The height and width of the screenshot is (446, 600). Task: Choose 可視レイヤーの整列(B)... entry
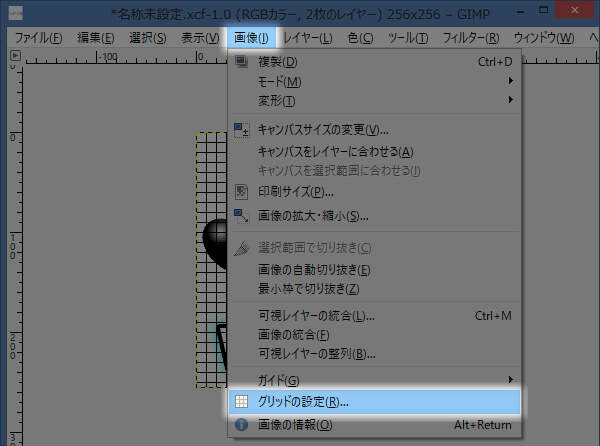[x=374, y=354]
